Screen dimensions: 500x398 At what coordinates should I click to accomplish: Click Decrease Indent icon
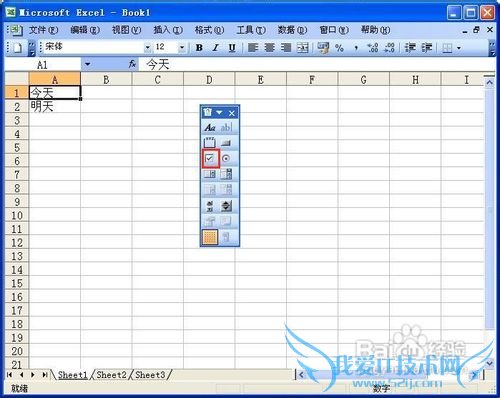(x=410, y=48)
